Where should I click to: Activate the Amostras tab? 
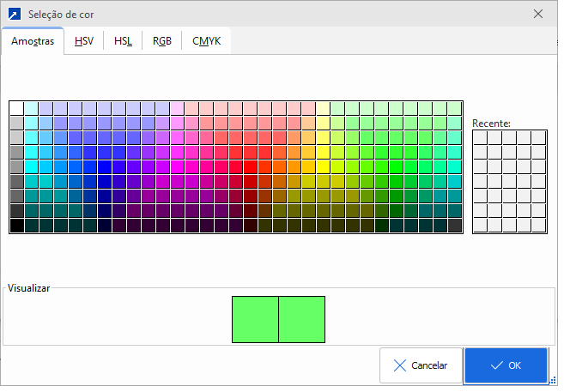coord(33,41)
